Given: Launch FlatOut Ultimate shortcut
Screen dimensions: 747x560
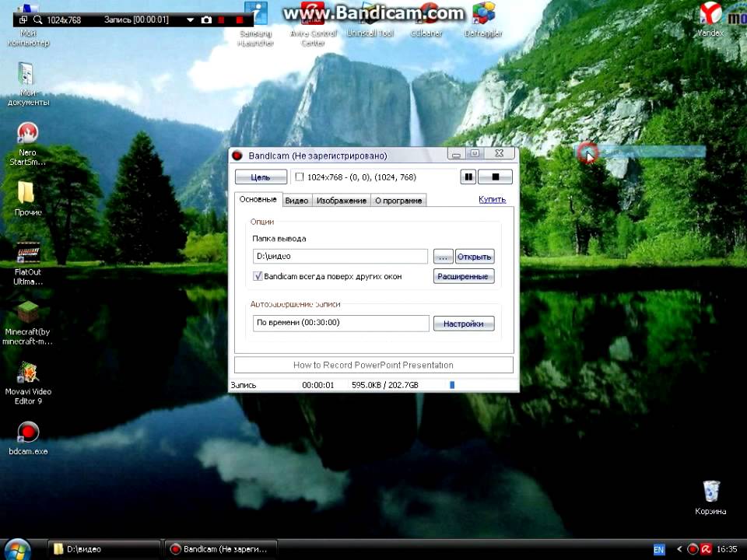Looking at the screenshot, I should pyautogui.click(x=28, y=262).
